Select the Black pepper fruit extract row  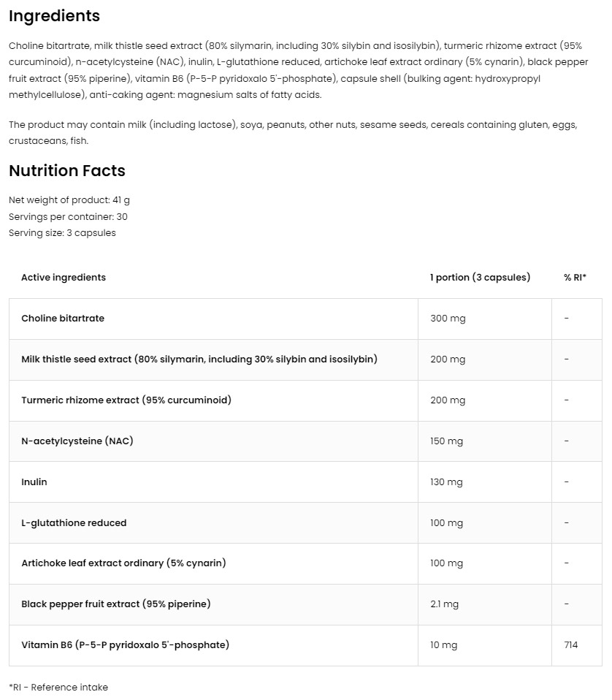(305, 604)
